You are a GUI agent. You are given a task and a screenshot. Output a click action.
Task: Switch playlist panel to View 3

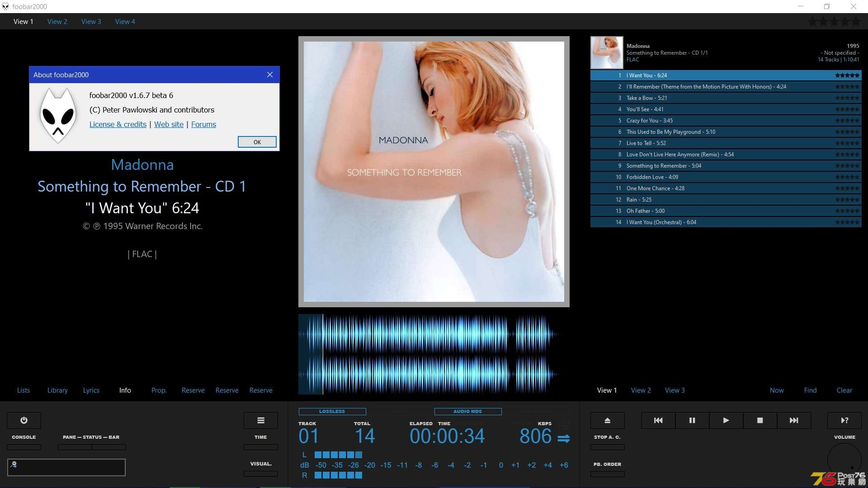[x=675, y=390]
